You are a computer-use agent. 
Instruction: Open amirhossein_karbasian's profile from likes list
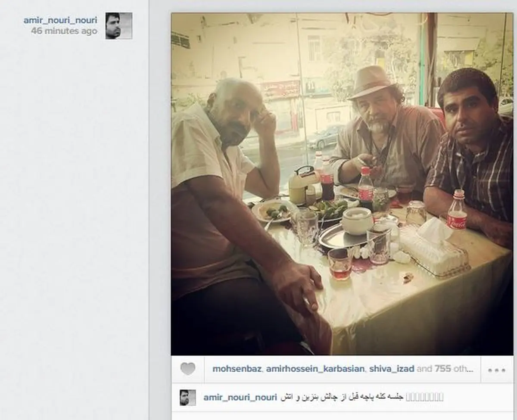[x=315, y=369]
